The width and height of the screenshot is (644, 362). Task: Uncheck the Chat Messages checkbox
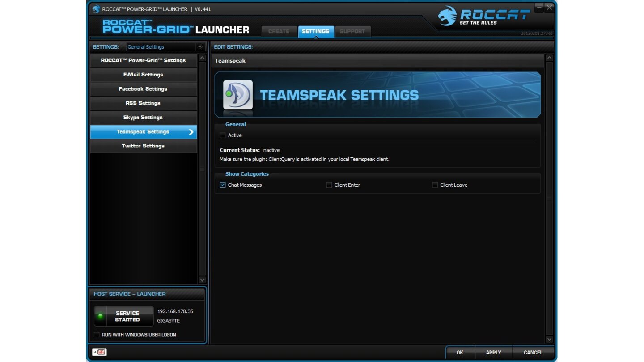[223, 185]
